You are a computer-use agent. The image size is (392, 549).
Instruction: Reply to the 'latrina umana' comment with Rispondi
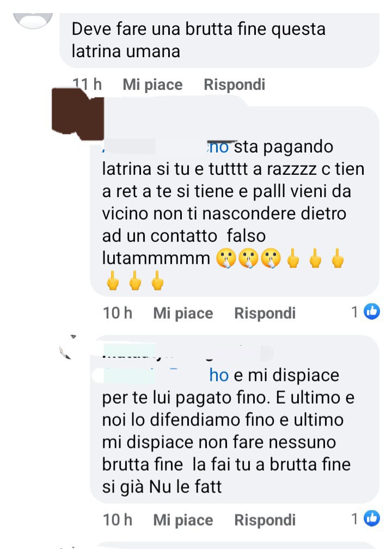click(x=235, y=85)
